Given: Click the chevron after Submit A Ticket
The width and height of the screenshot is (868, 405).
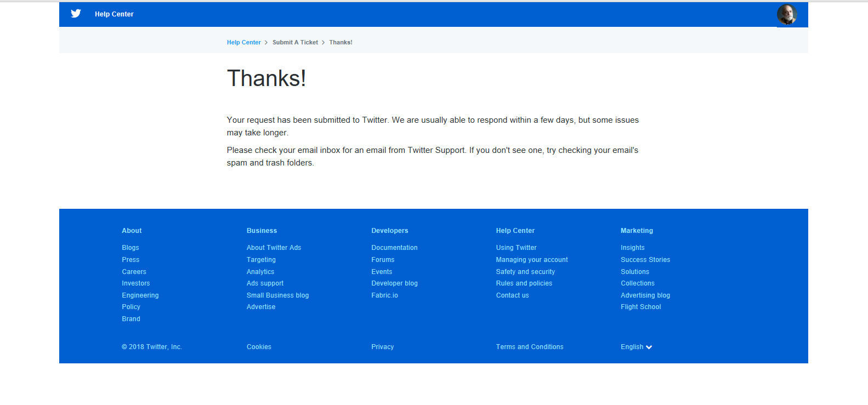Looking at the screenshot, I should pyautogui.click(x=324, y=42).
